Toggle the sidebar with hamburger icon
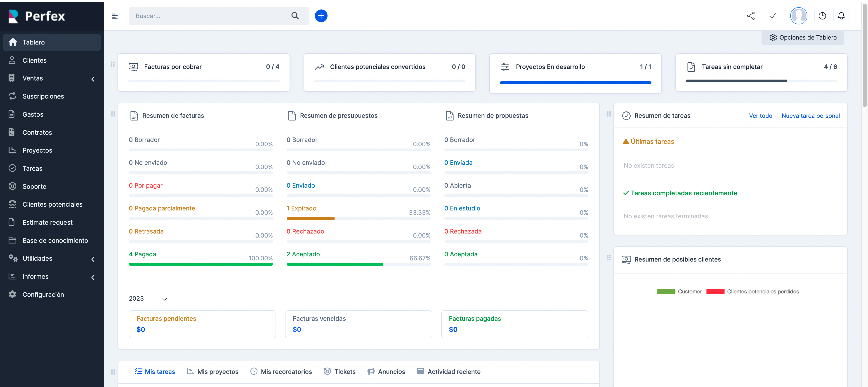The height and width of the screenshot is (387, 868). click(115, 16)
